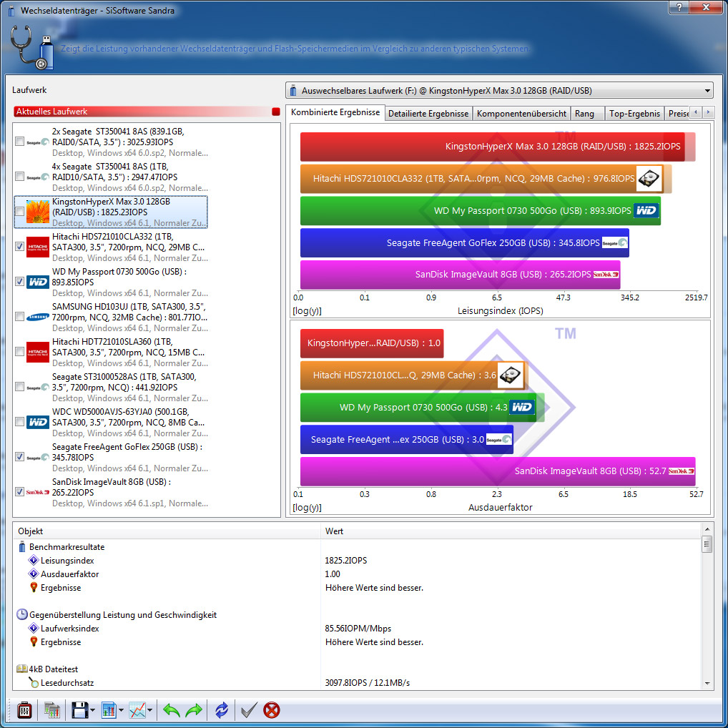
Task: Click the Objekt column header
Action: [x=167, y=531]
